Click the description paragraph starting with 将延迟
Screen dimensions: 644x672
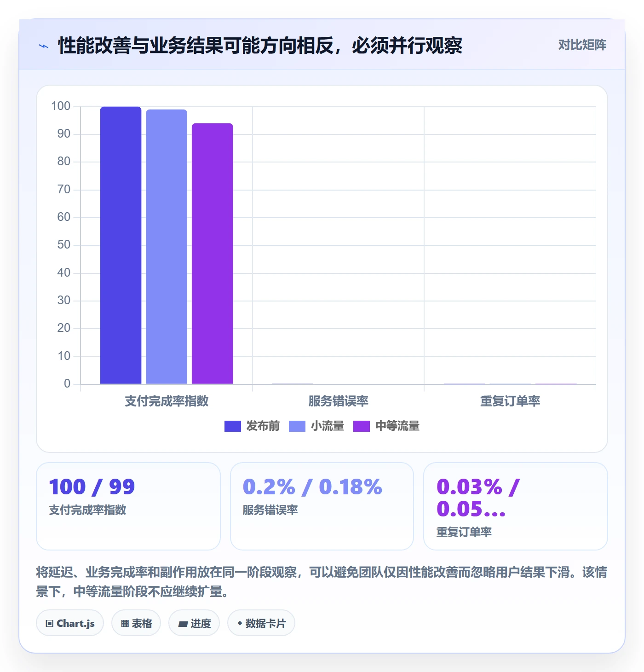click(x=322, y=582)
